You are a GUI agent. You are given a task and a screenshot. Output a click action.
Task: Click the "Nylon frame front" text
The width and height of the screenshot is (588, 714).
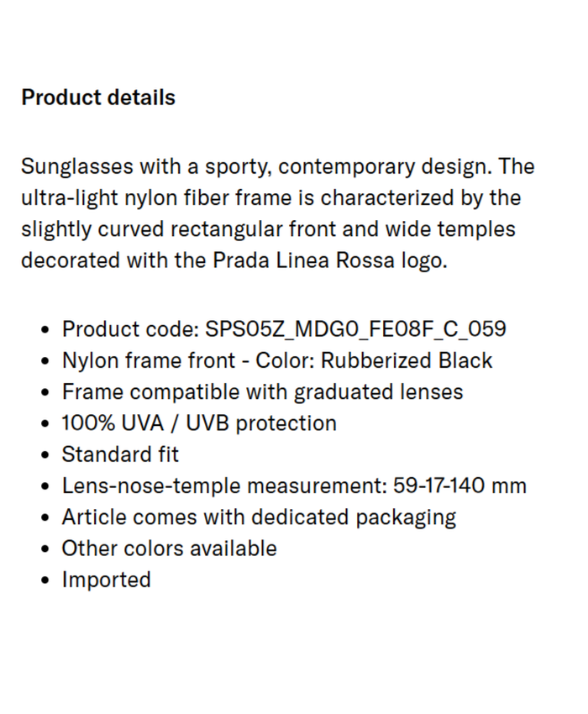(x=148, y=360)
